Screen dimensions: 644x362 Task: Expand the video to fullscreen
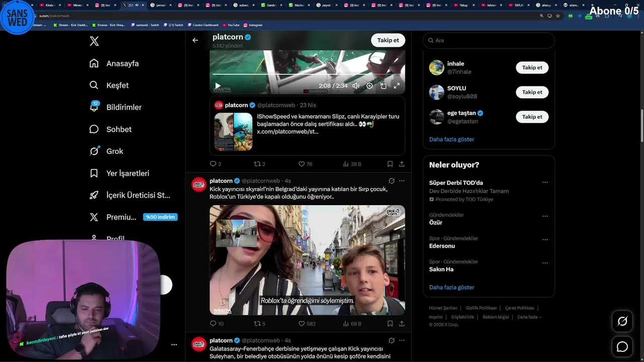(396, 86)
